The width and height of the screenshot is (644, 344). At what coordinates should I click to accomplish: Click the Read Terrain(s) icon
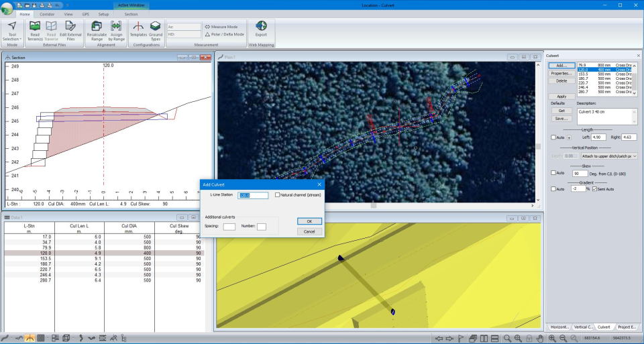[35, 27]
